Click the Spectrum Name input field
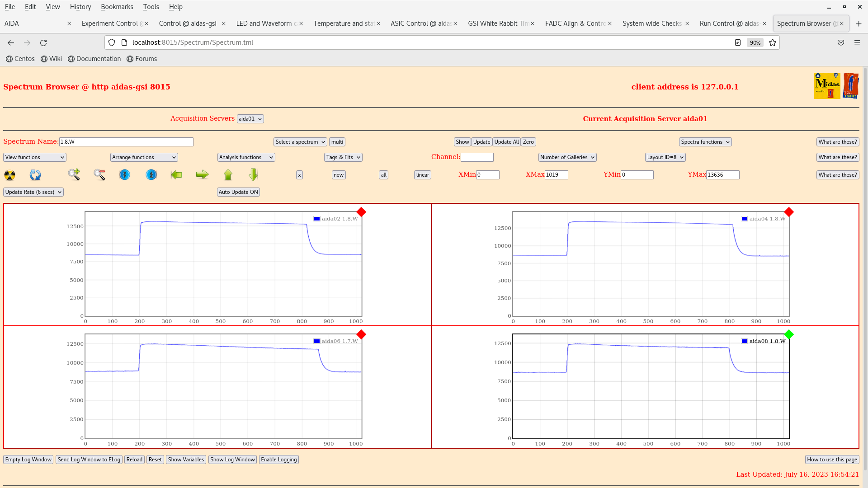The height and width of the screenshot is (488, 868). pos(126,142)
